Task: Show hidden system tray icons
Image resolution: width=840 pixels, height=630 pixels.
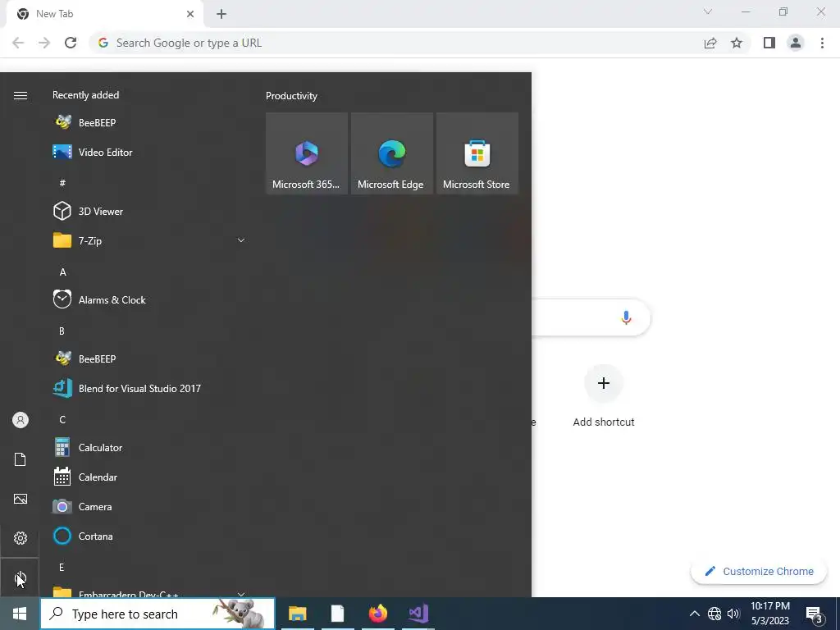Action: (x=694, y=614)
